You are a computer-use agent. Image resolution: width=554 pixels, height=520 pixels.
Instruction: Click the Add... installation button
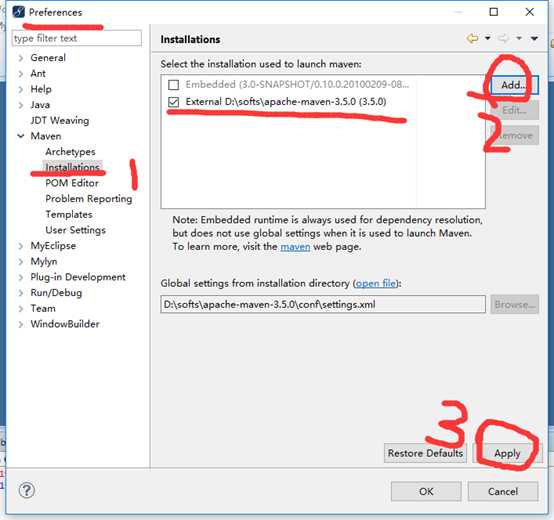[x=514, y=85]
